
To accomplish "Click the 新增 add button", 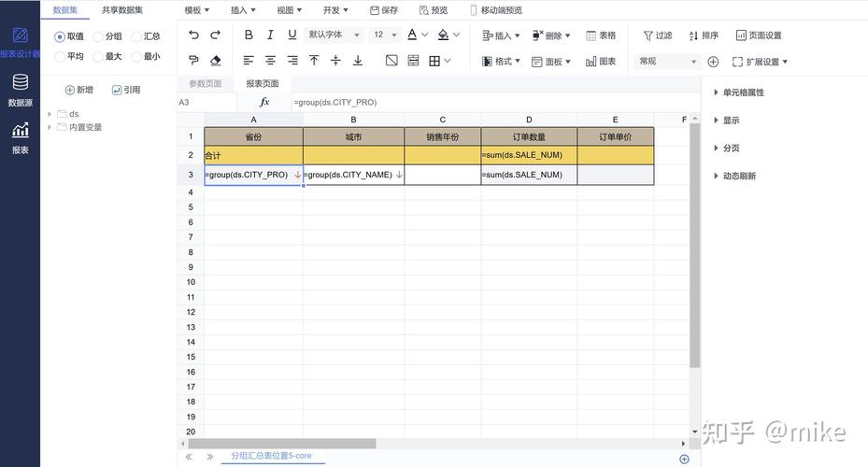I will point(78,90).
